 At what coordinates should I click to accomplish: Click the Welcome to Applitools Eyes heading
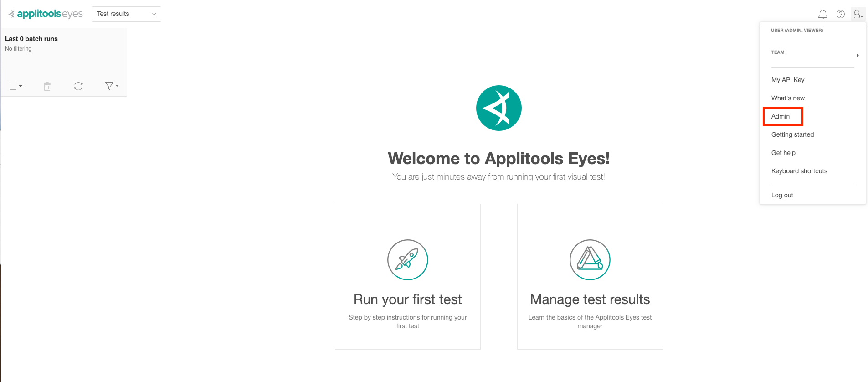[x=499, y=159]
